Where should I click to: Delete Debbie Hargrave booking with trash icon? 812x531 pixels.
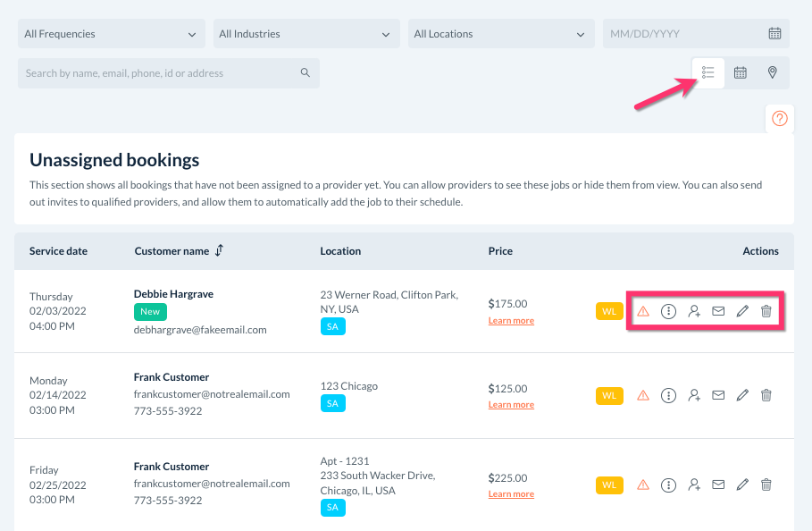766,311
